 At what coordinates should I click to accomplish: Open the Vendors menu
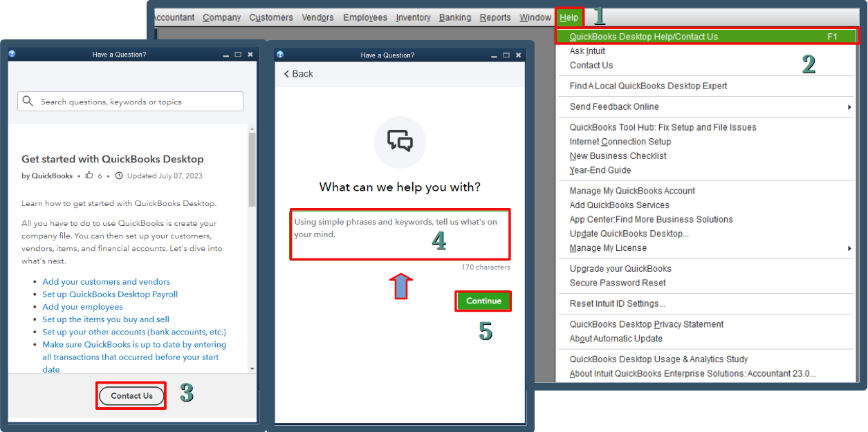(x=317, y=17)
